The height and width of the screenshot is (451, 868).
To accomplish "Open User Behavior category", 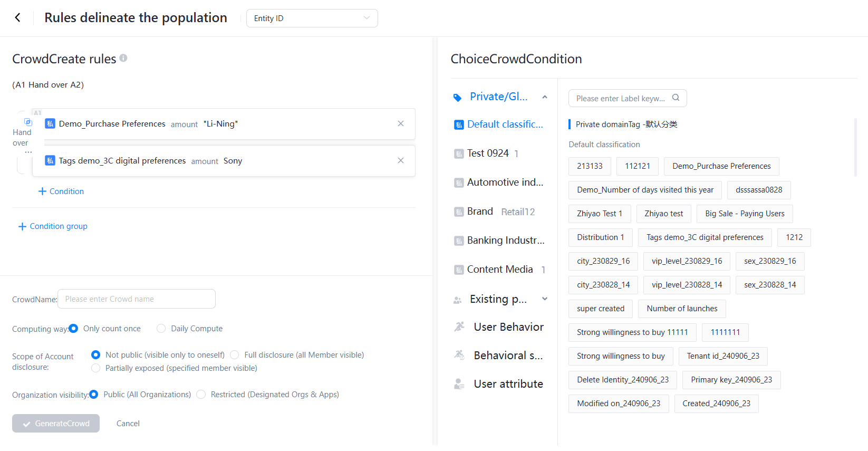I will coord(508,327).
